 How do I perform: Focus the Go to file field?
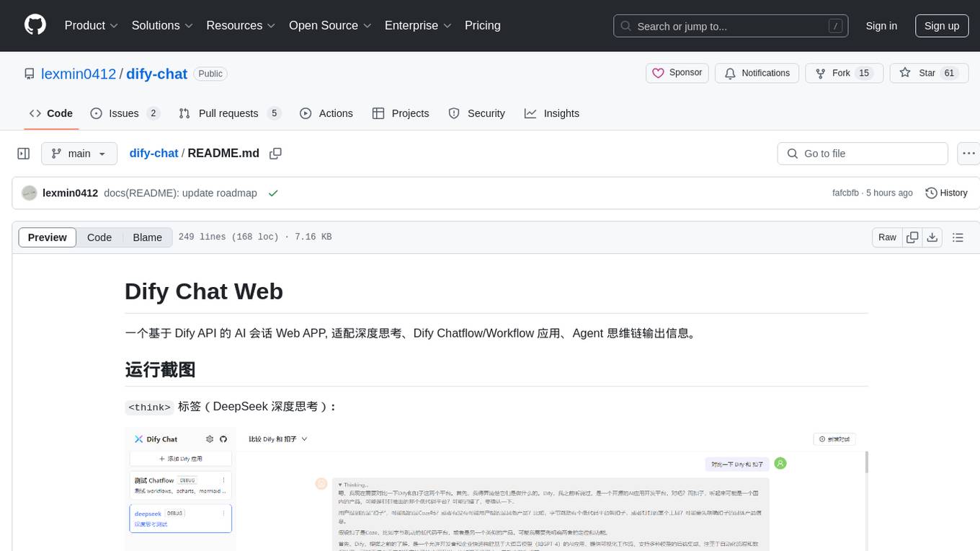(863, 154)
